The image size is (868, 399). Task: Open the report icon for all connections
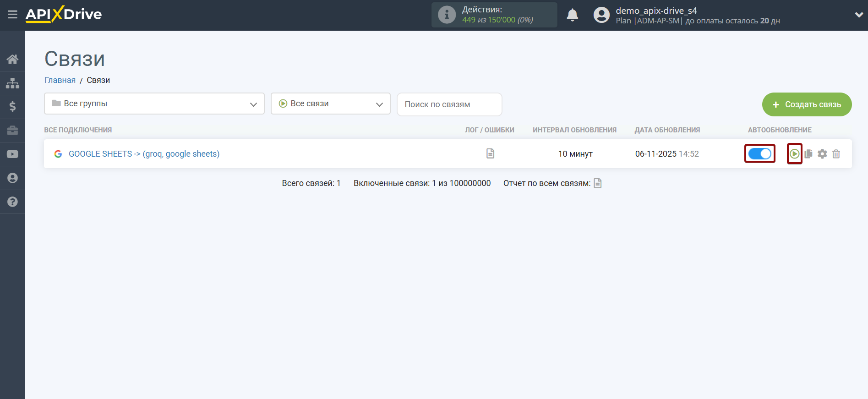click(598, 183)
